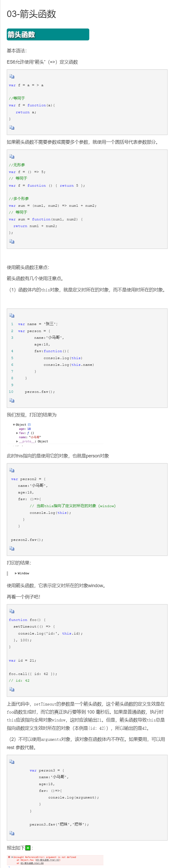Copy code using icon above '//无形参' comment
This screenshot has width=173, height=868.
(12, 156)
